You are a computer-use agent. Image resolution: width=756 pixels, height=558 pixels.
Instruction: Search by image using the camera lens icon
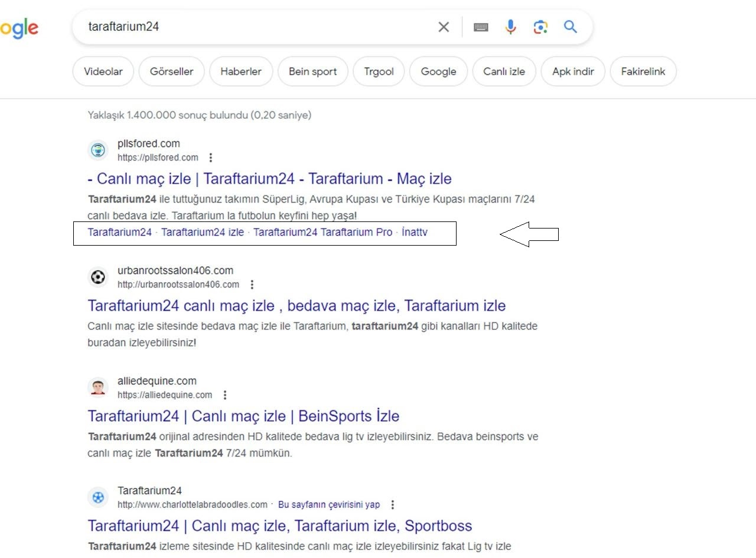(x=540, y=27)
